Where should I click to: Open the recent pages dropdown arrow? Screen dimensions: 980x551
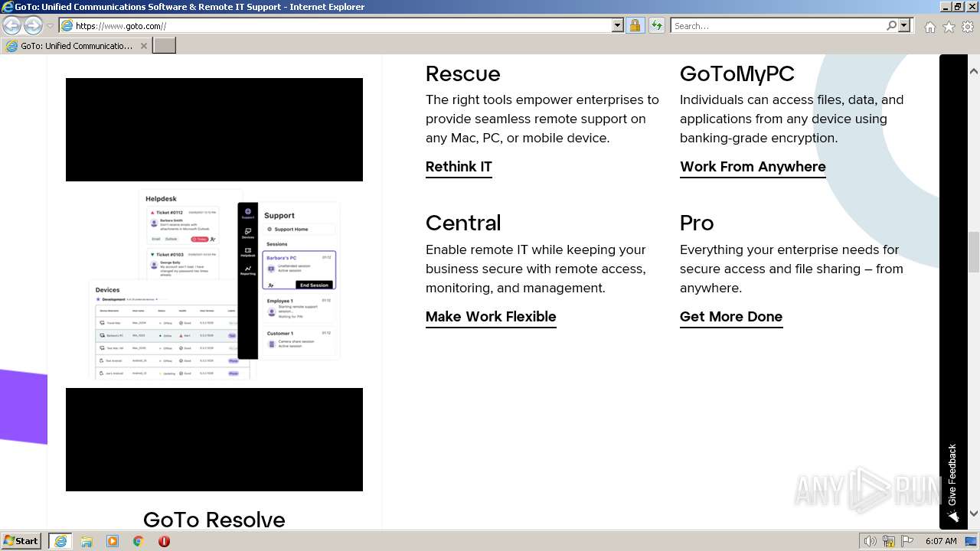tap(50, 26)
